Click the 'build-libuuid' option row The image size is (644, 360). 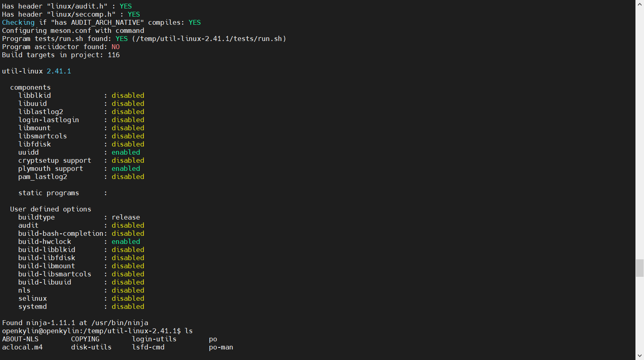81,282
